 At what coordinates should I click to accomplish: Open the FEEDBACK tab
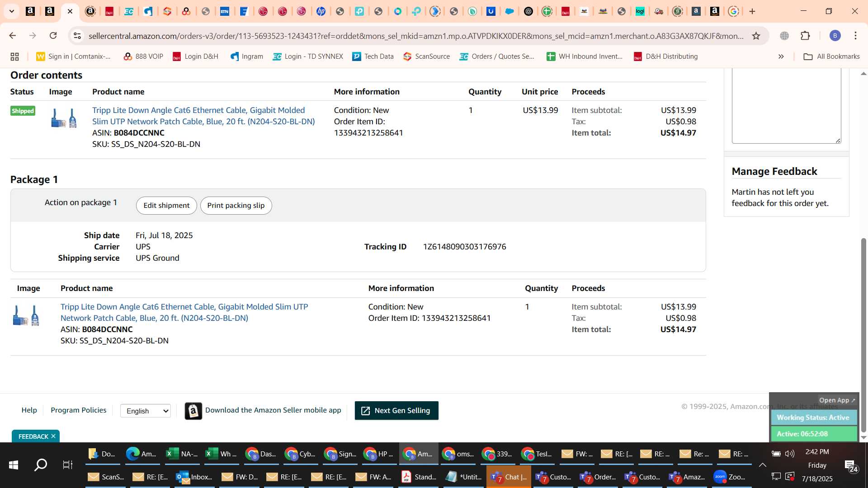point(33,436)
